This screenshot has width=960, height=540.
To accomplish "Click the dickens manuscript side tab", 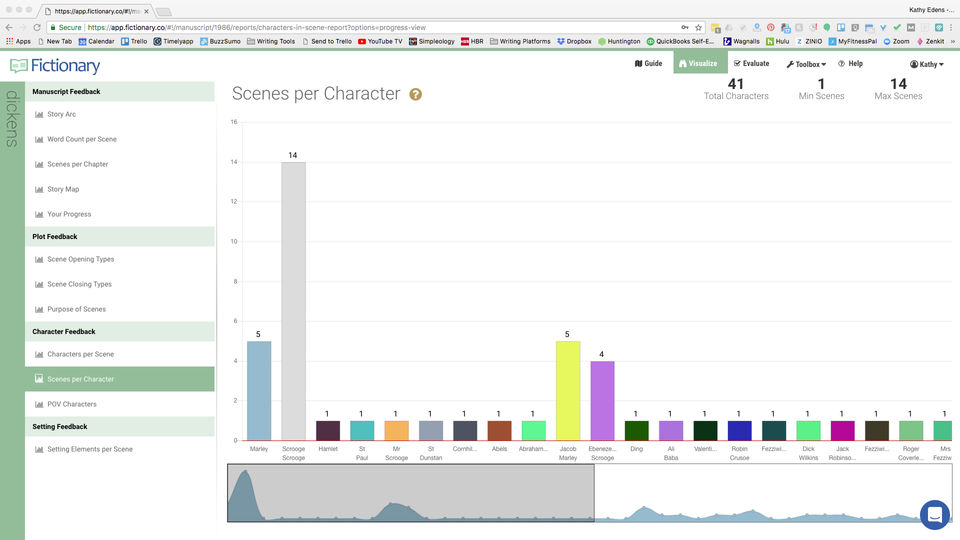I will (x=12, y=119).
